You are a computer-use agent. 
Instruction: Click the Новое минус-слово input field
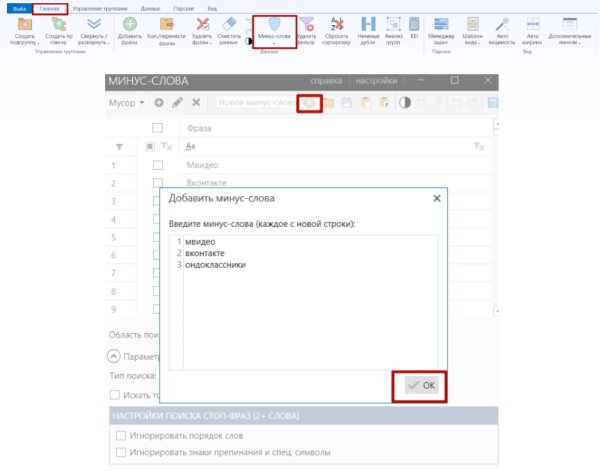pos(256,103)
